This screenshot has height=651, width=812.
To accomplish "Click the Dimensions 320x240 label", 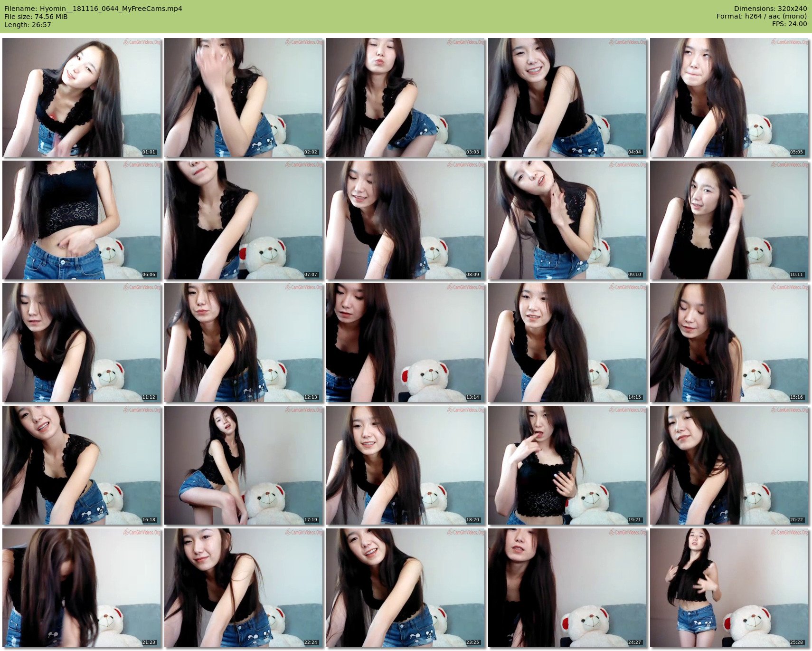I will point(770,9).
